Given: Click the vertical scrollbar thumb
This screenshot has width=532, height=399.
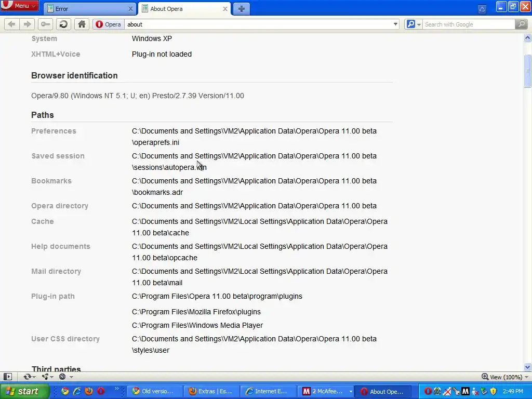Looking at the screenshot, I should coord(528,71).
